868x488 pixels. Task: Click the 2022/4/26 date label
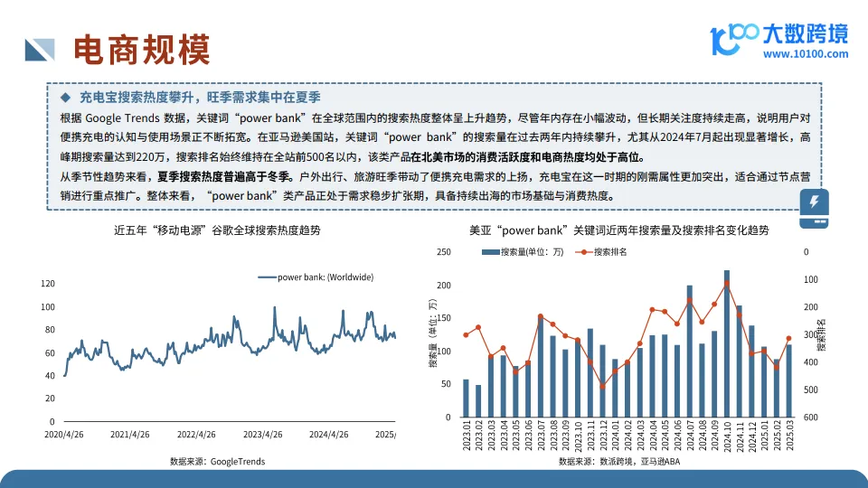[x=196, y=435]
